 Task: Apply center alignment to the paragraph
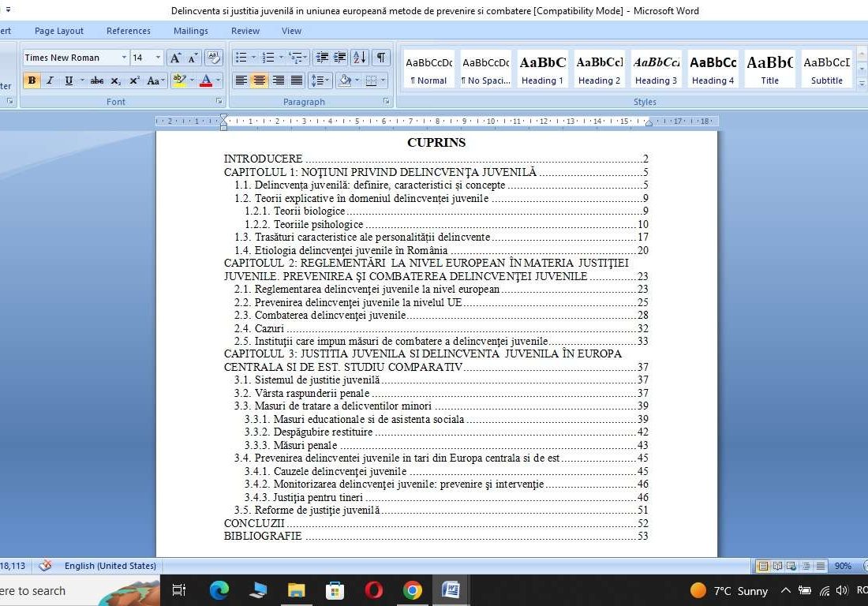259,80
